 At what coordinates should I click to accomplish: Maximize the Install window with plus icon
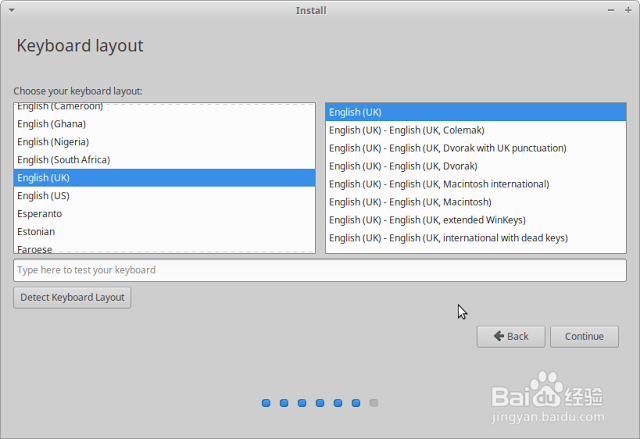click(628, 10)
